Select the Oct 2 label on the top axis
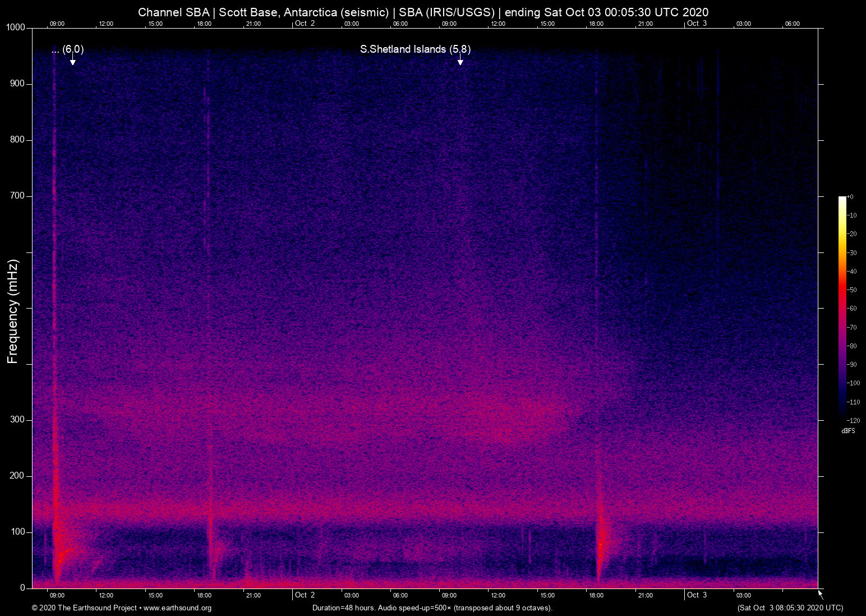Viewport: 866px width, 616px height. tap(305, 24)
